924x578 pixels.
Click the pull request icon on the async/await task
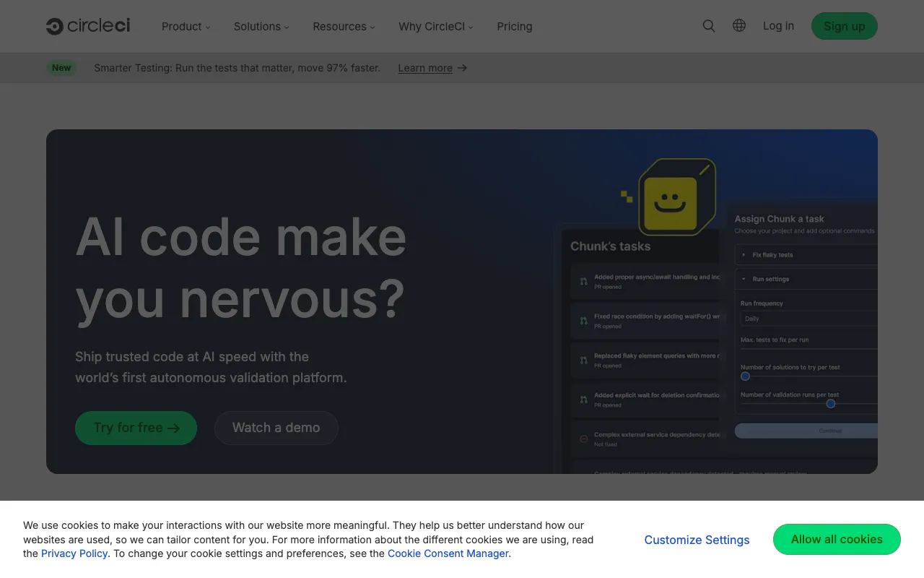point(583,282)
